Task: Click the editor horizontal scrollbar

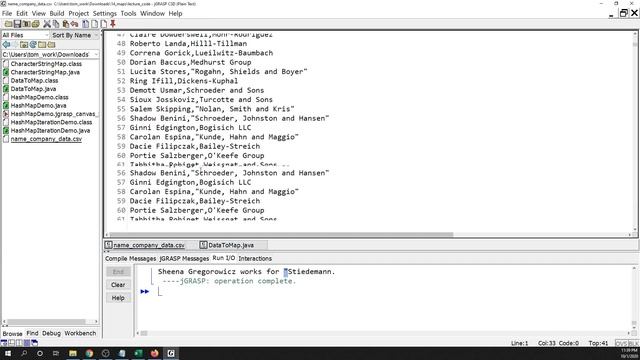Action: pyautogui.click(x=281, y=235)
